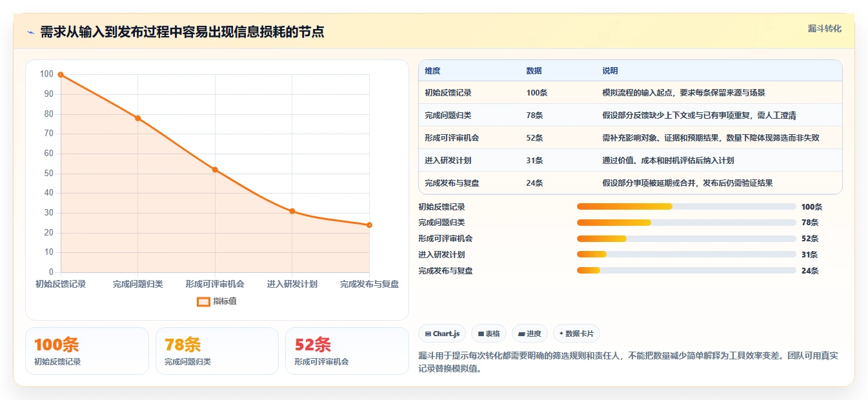Click the 完成问题归类 progress bar
Screen dimensions: 868x400
[x=687, y=223]
